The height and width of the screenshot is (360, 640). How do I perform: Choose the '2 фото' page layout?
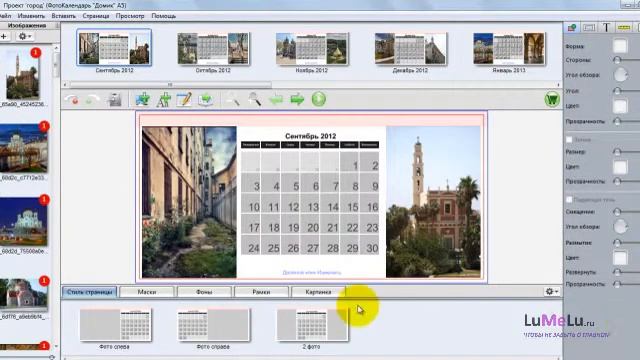(312, 325)
